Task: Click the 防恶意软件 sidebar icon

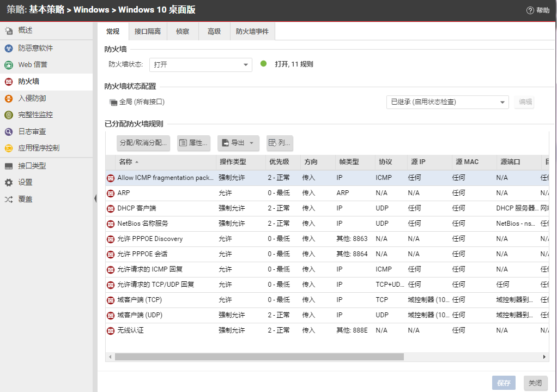Action: 8,49
